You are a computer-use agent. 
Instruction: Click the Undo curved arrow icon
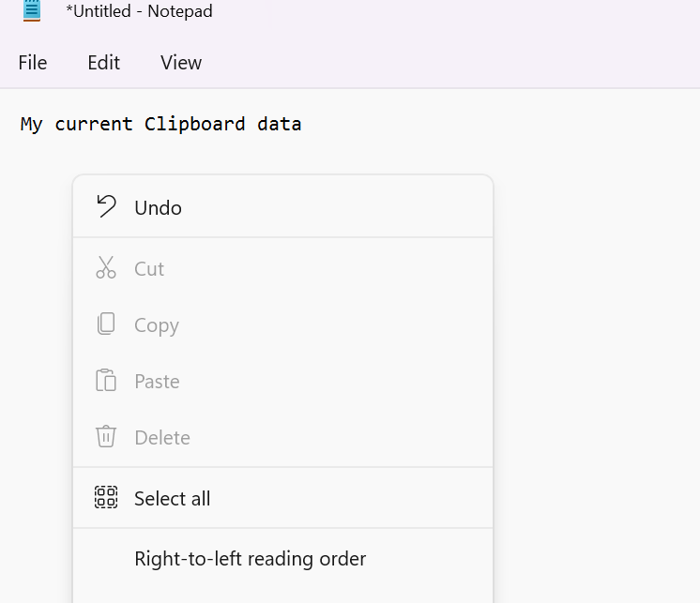(x=106, y=206)
